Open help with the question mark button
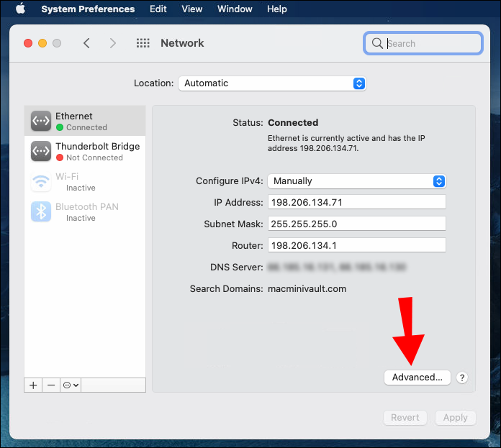 462,378
